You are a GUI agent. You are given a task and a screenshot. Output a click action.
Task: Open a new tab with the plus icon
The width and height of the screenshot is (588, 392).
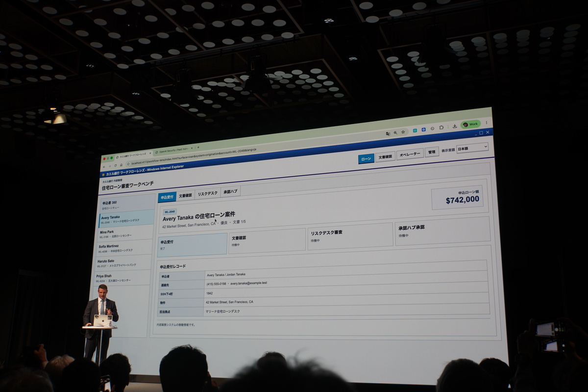(x=198, y=147)
